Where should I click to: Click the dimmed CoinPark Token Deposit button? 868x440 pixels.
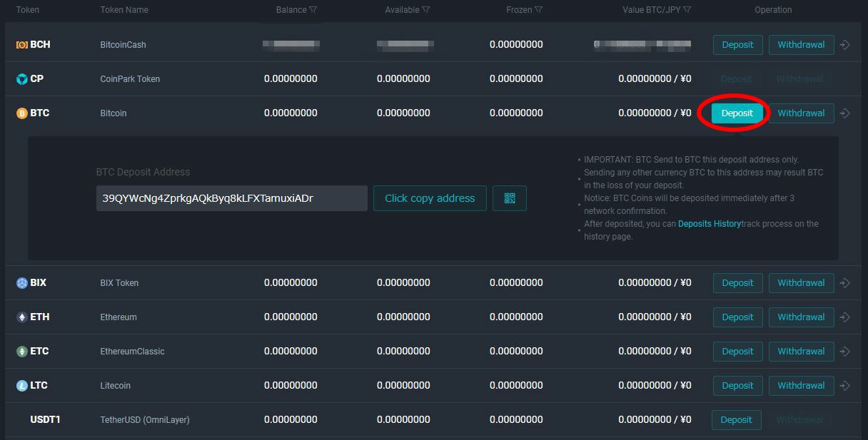pos(737,79)
